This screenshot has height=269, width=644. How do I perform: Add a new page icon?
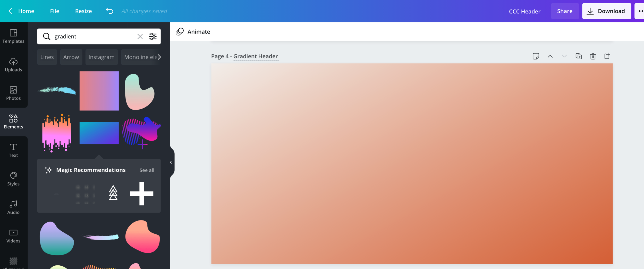607,56
